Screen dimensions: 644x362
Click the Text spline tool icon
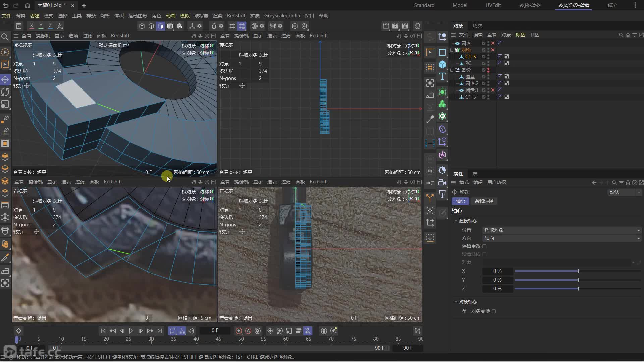[x=442, y=77]
